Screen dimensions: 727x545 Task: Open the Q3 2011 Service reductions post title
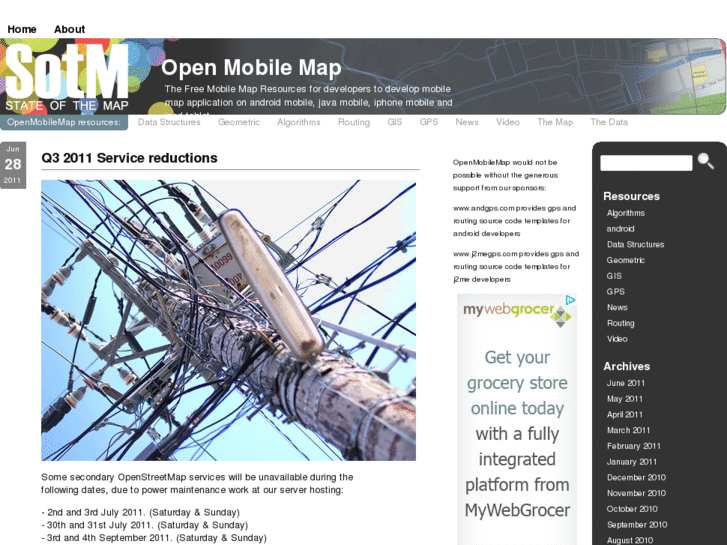tap(129, 158)
